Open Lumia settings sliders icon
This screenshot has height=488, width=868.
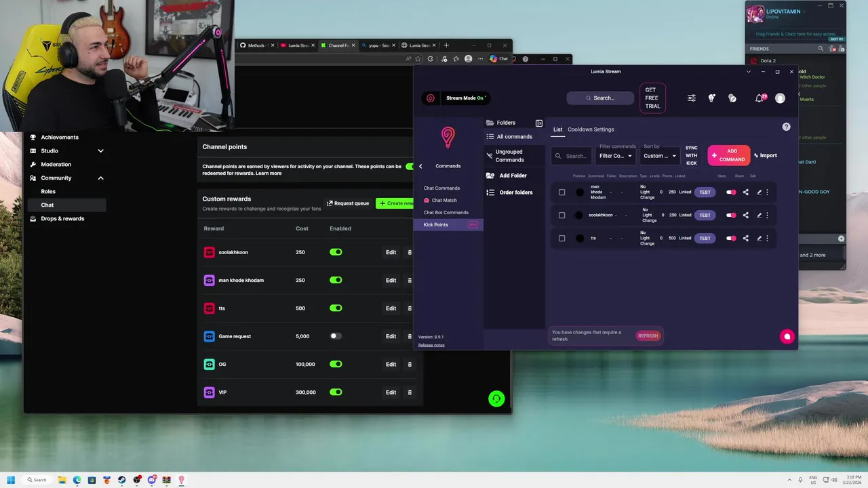pos(691,98)
